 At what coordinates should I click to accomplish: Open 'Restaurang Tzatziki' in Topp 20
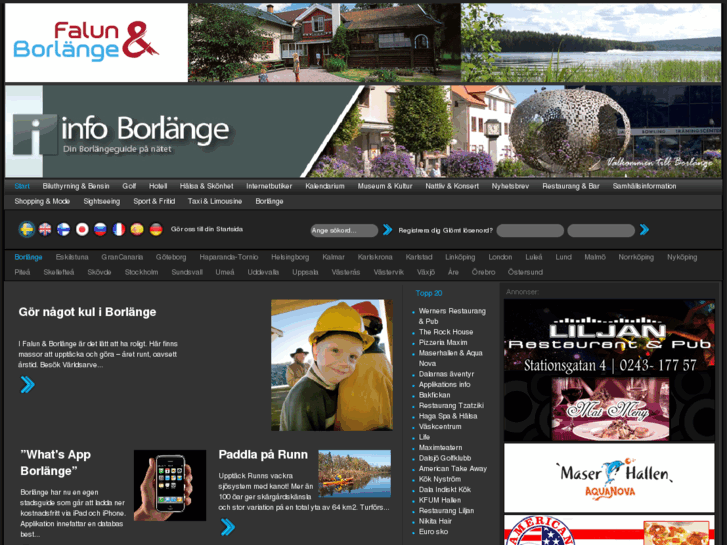tap(451, 405)
